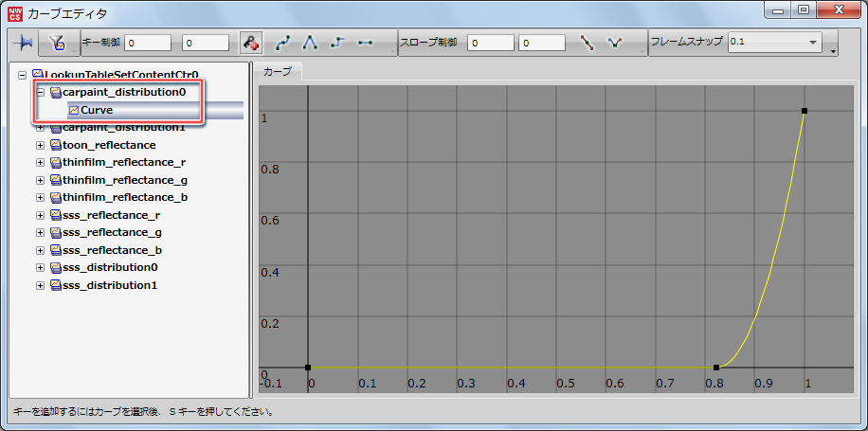Viewport: 868px width, 431px height.
Task: Click the red diagonal-line slope icon
Action: 587,43
